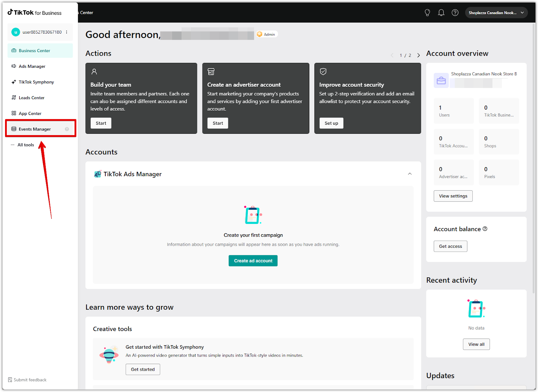Open the help question mark icon

point(455,13)
